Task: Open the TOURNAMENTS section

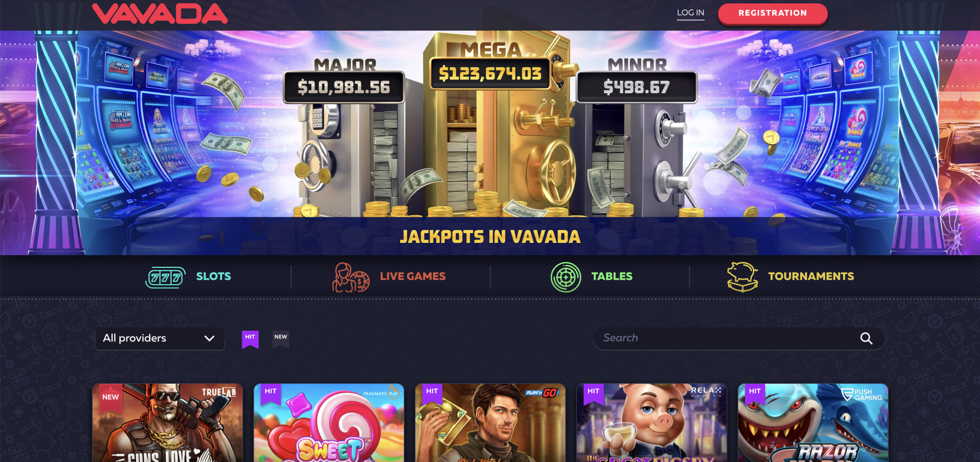Action: click(811, 276)
